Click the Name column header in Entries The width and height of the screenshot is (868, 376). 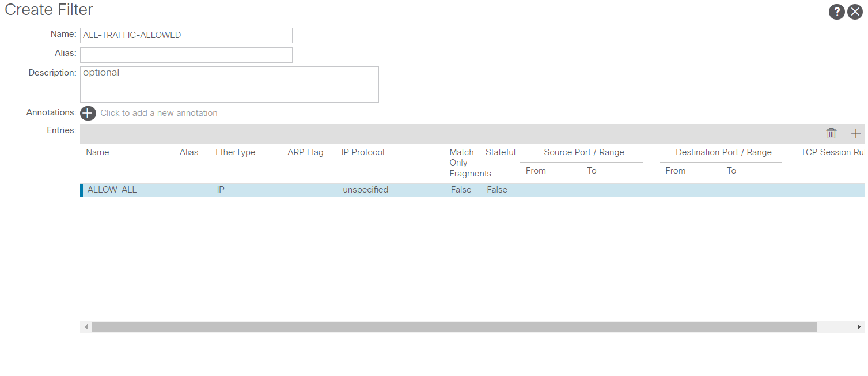click(97, 152)
